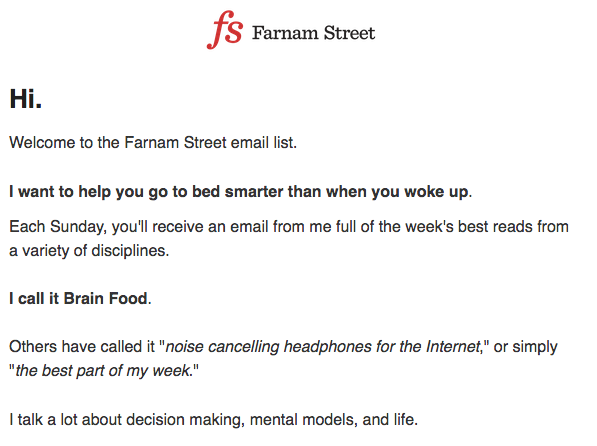
Task: Click the text "Others have called it"
Action: [x=82, y=347]
